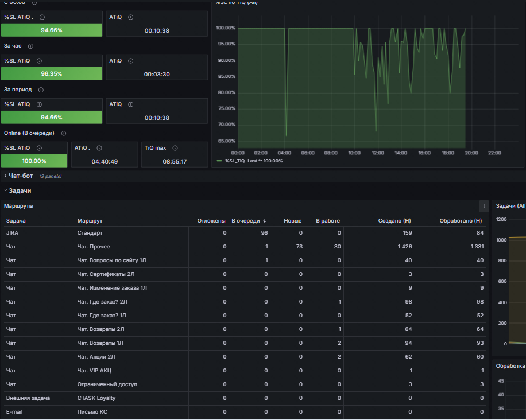Viewport: 526px width, 420px height.
Task: Expand the Чат-бот row
Action: pos(21,176)
